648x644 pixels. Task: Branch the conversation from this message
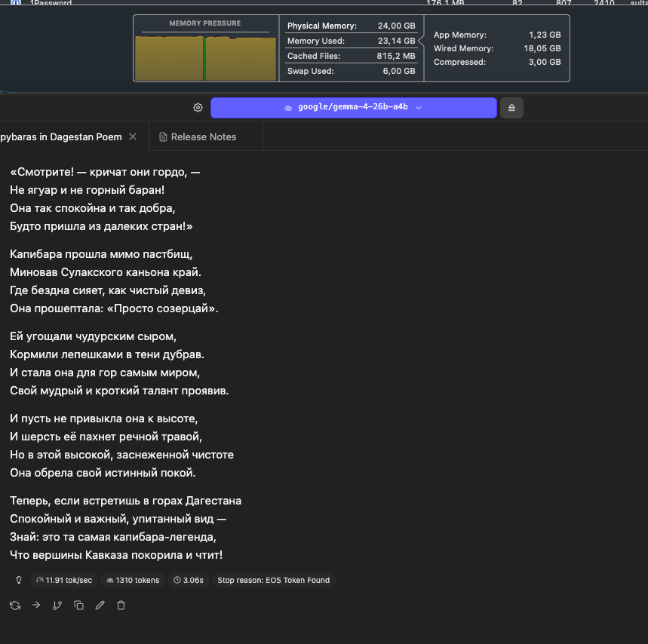(57, 606)
